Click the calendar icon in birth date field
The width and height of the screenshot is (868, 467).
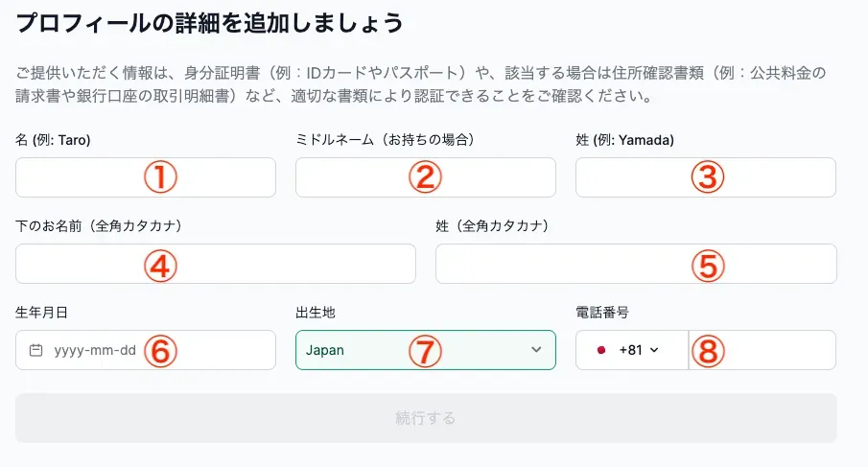coord(36,350)
